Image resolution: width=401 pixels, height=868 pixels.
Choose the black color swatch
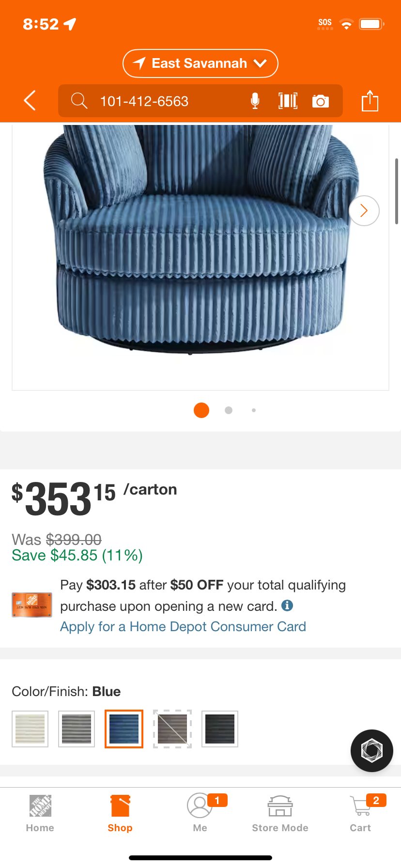point(220,729)
